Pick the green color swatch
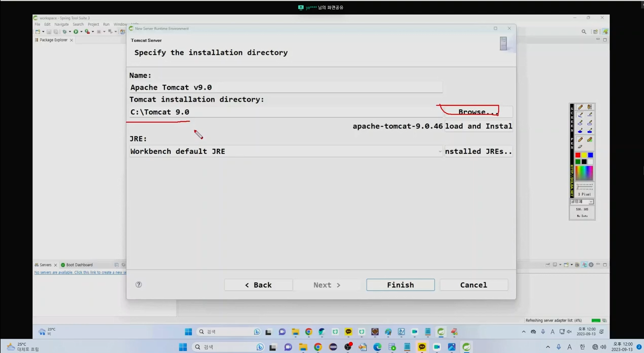The height and width of the screenshot is (353, 644). 578,162
